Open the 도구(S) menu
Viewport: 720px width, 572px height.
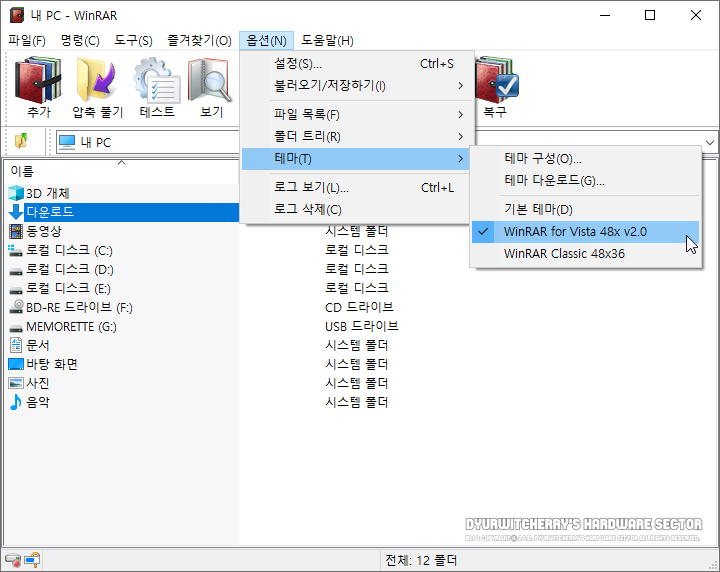[133, 40]
